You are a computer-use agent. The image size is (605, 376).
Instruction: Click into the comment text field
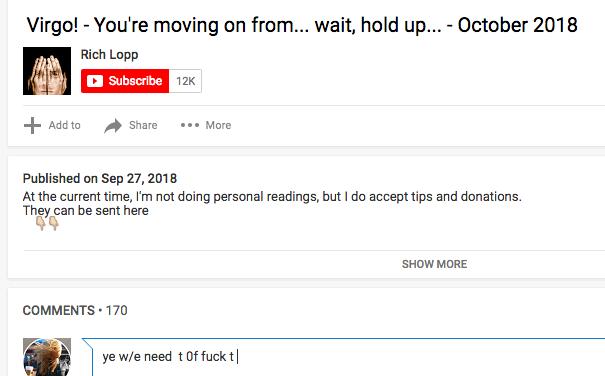349,357
